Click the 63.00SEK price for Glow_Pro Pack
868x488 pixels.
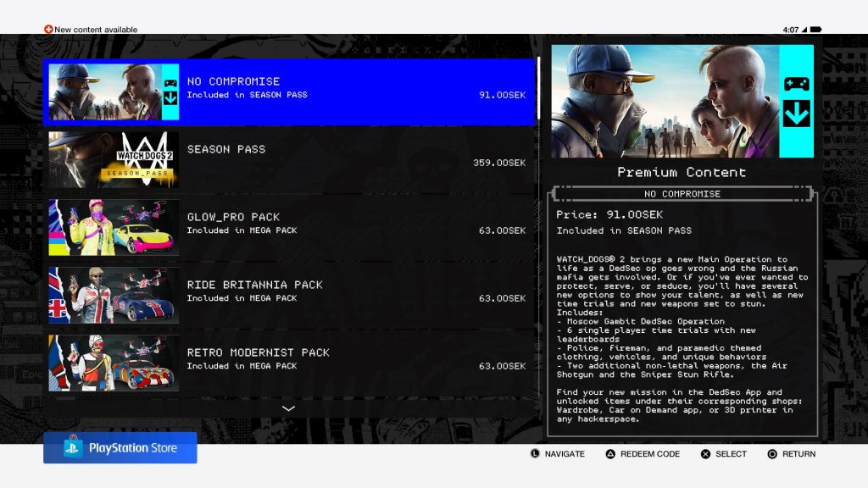coord(502,230)
